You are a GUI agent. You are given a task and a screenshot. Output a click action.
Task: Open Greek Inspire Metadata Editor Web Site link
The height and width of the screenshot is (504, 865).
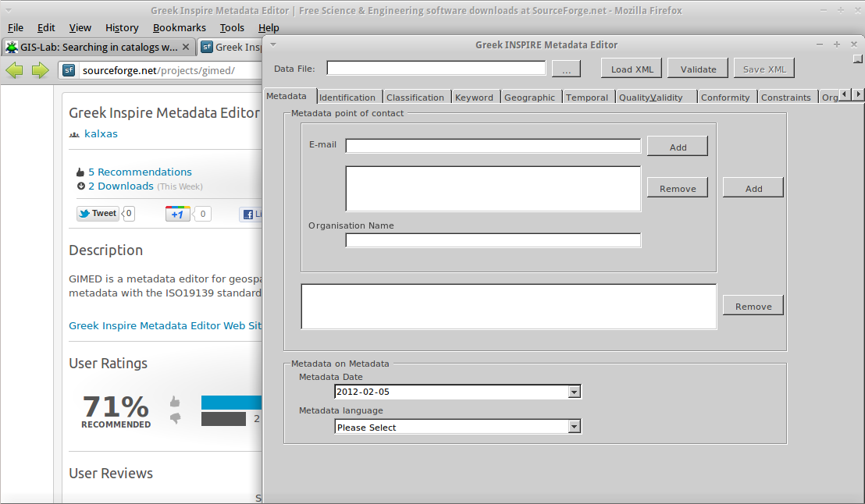tap(165, 326)
